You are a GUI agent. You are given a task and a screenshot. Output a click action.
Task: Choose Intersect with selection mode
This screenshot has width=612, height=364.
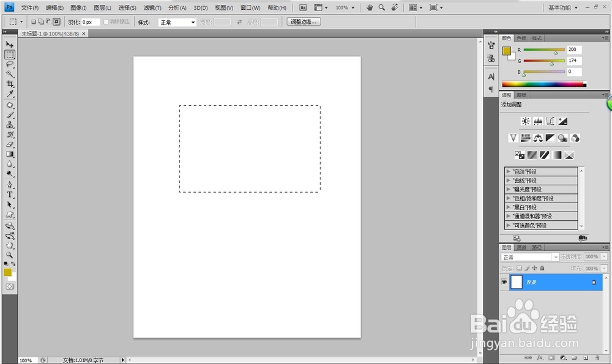tap(56, 22)
